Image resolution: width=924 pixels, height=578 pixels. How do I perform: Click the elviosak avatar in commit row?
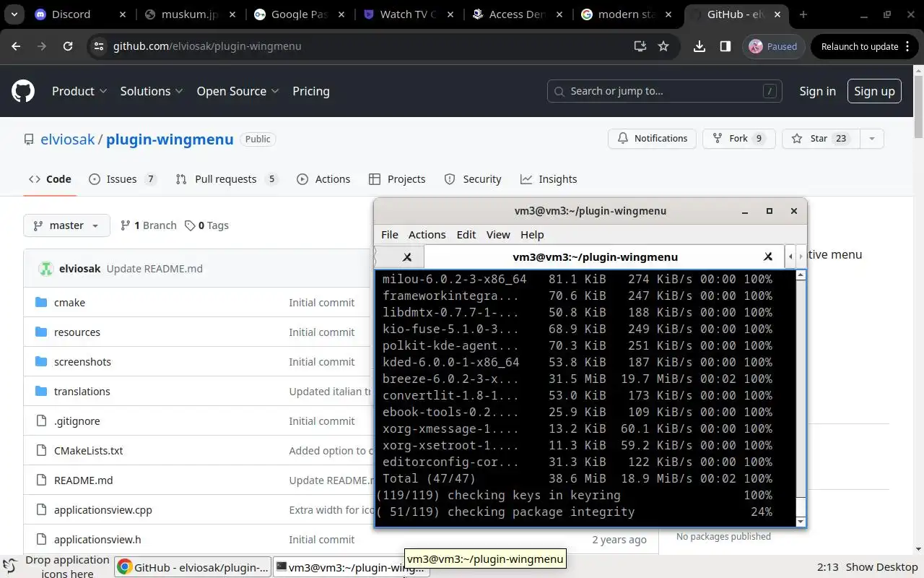pyautogui.click(x=46, y=269)
